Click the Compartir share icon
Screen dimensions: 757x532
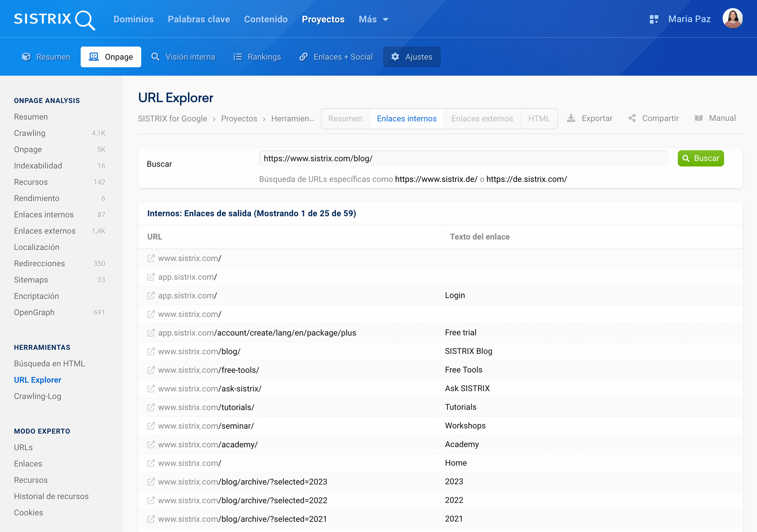tap(632, 118)
